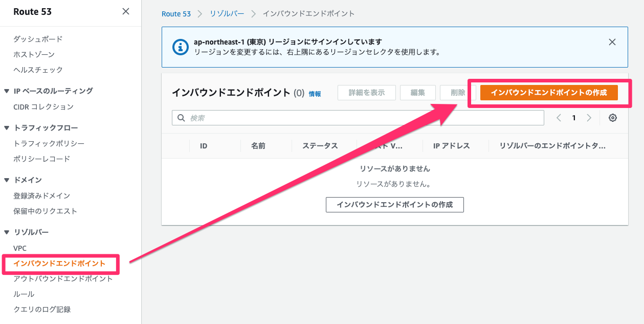Screen dimensions: 644x324
Task: Sort by the 名前 column header
Action: pos(258,146)
